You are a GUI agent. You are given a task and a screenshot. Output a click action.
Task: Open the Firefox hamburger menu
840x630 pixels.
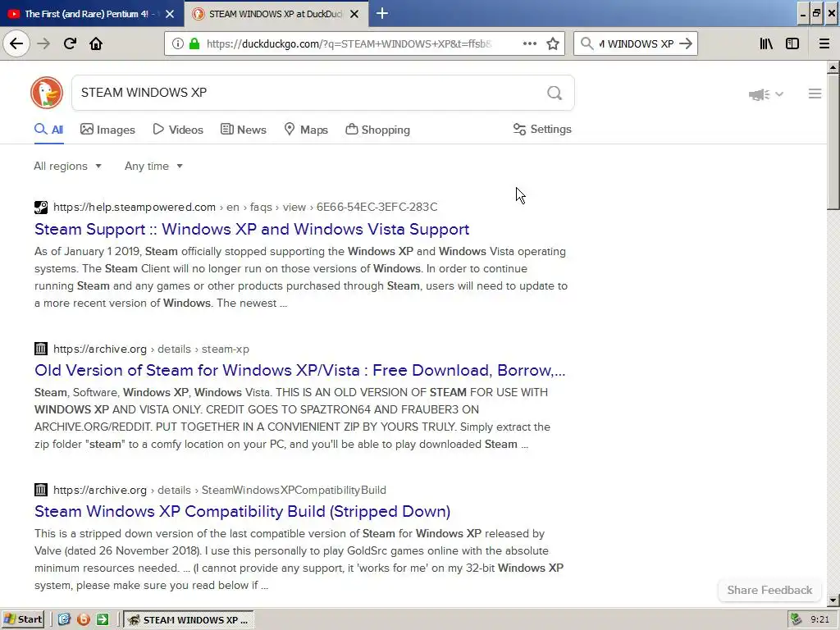(824, 43)
